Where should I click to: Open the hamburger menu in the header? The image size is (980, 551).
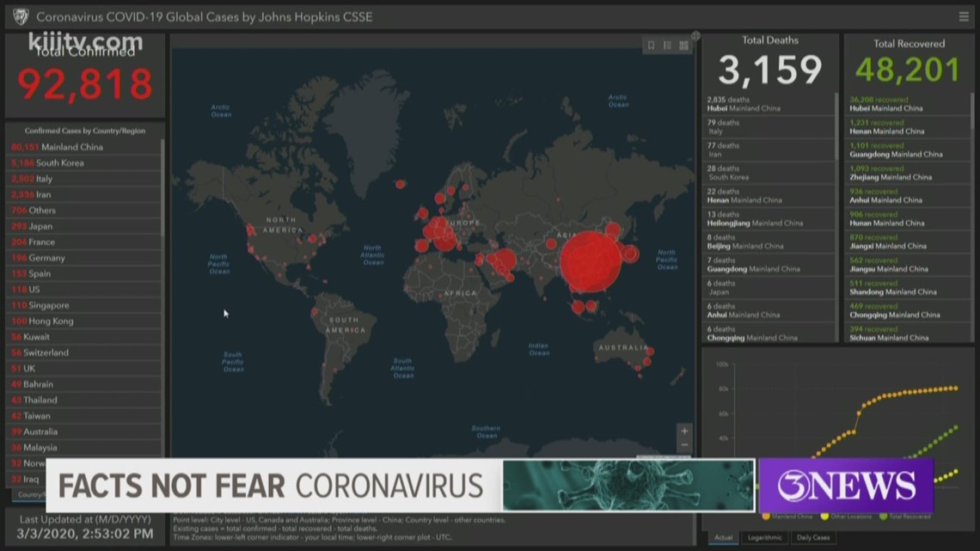pos(964,16)
